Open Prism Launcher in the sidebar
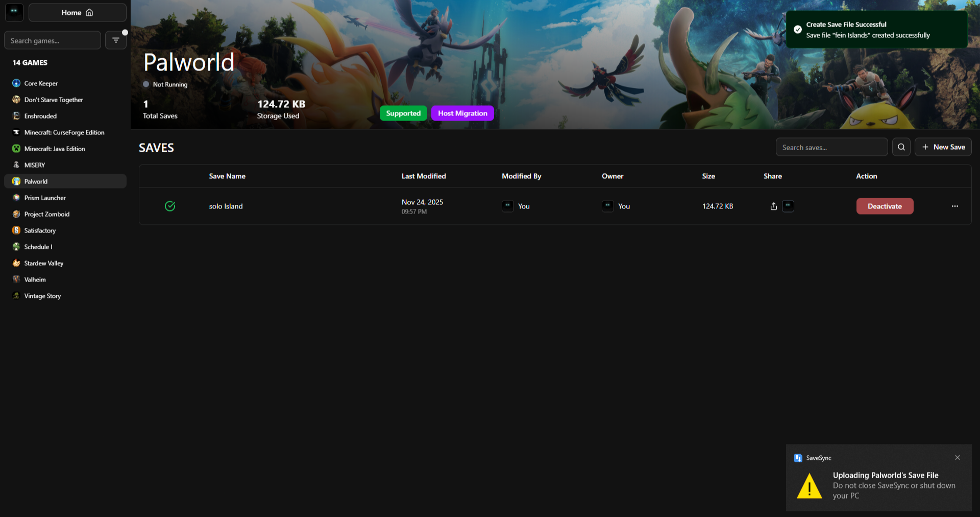The width and height of the screenshot is (980, 517). [65, 198]
